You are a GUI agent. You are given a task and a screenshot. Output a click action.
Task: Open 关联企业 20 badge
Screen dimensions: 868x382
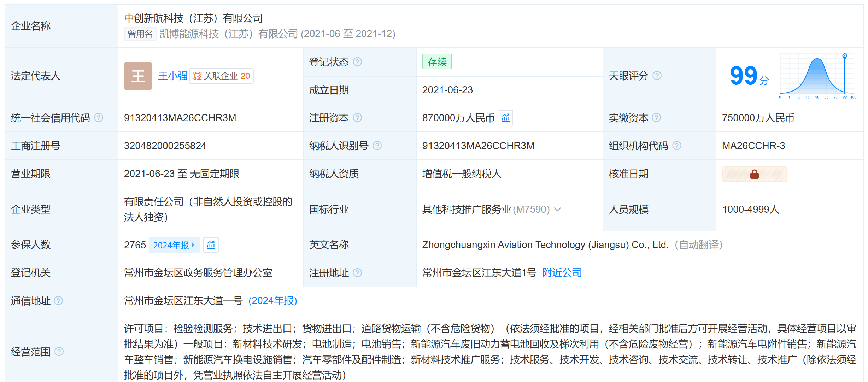pyautogui.click(x=222, y=76)
